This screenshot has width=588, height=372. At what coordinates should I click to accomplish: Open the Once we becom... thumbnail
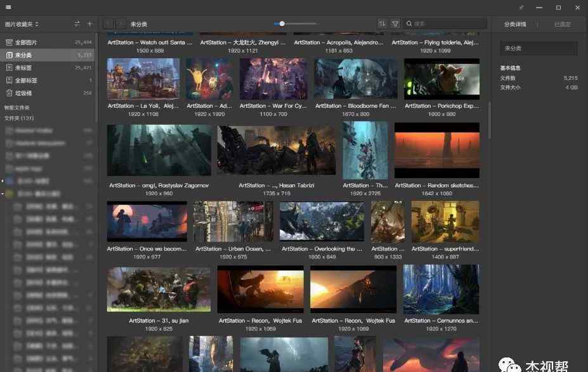tap(147, 221)
